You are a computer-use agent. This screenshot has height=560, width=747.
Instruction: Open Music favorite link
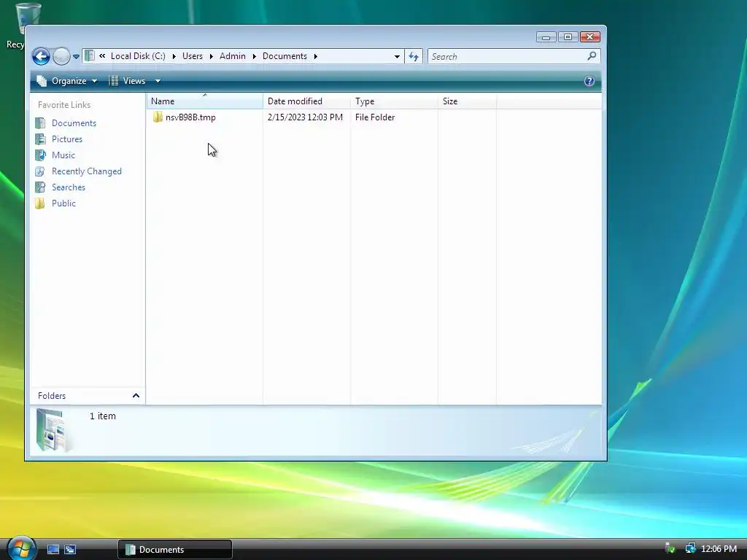pos(63,155)
